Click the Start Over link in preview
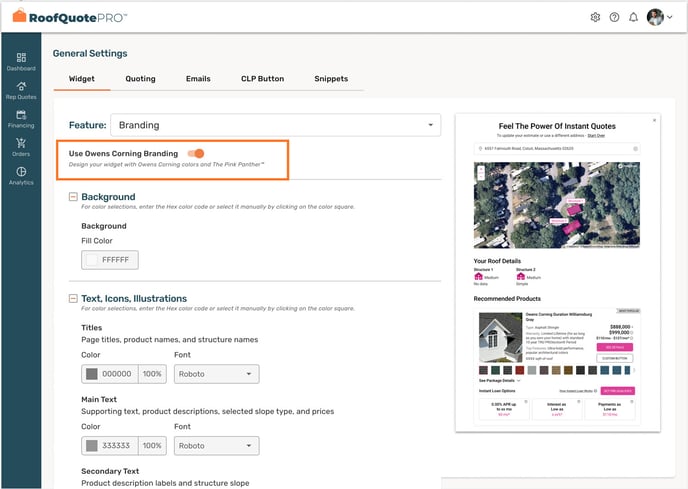The width and height of the screenshot is (688, 489). (x=596, y=136)
